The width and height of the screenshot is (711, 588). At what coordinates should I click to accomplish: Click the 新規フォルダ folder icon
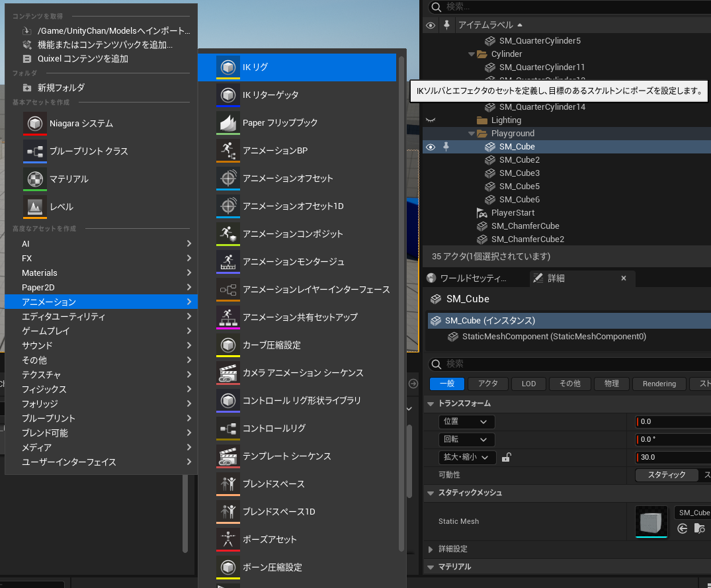coord(27,87)
